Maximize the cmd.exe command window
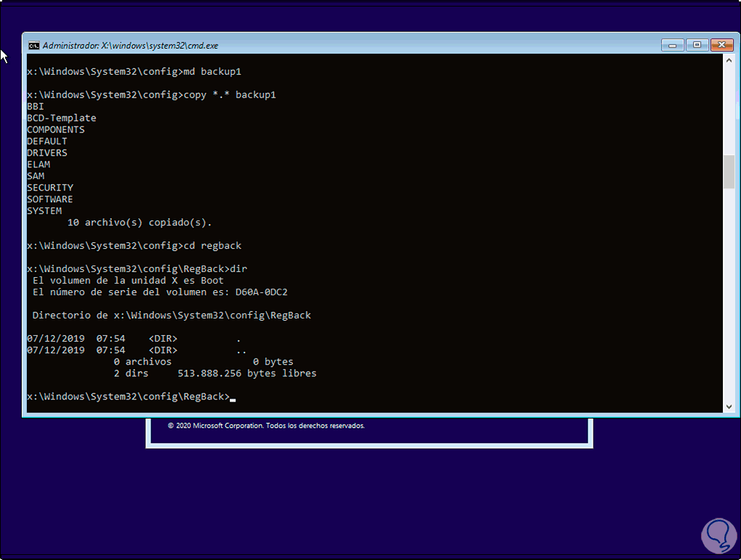 point(697,45)
